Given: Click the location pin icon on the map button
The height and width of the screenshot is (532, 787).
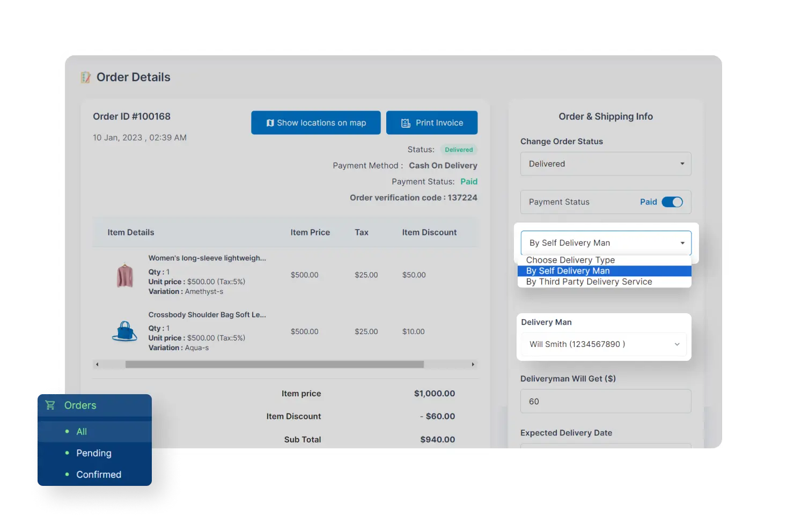Looking at the screenshot, I should [x=270, y=122].
